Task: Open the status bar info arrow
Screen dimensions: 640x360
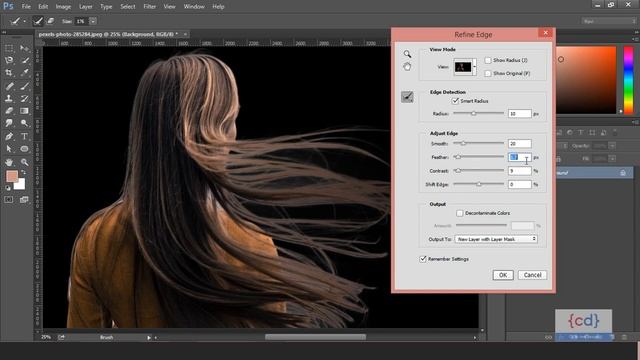Action: 149,338
